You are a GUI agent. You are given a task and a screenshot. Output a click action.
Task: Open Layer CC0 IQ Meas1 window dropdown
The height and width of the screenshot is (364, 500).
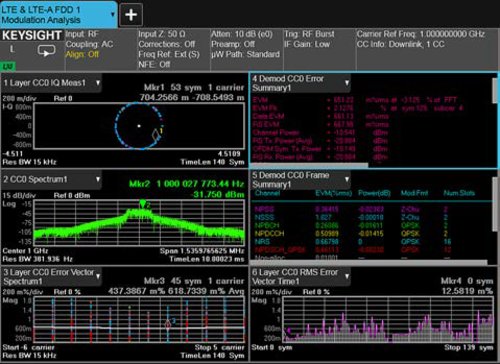[98, 83]
